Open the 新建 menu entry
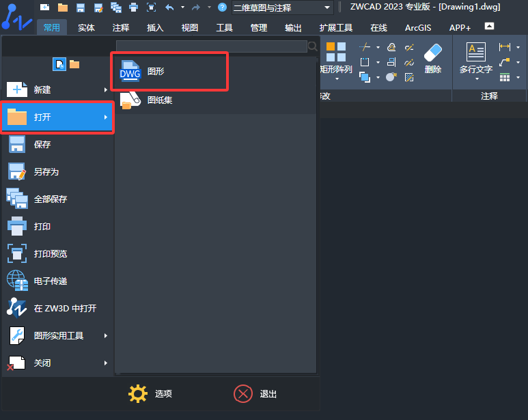This screenshot has height=420, width=528. [57, 89]
